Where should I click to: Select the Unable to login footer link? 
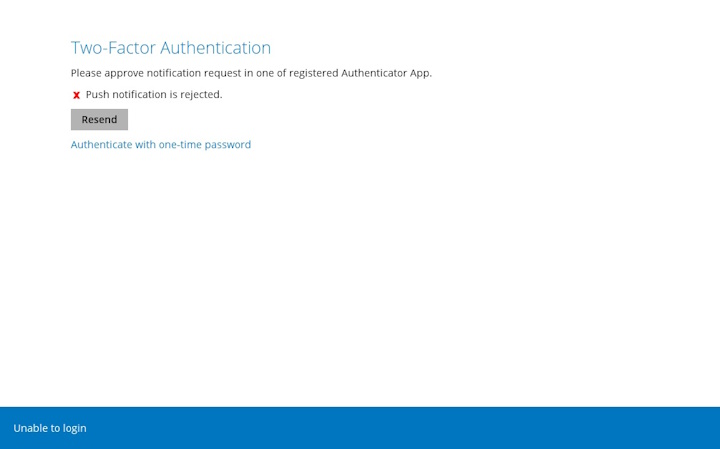pos(50,428)
